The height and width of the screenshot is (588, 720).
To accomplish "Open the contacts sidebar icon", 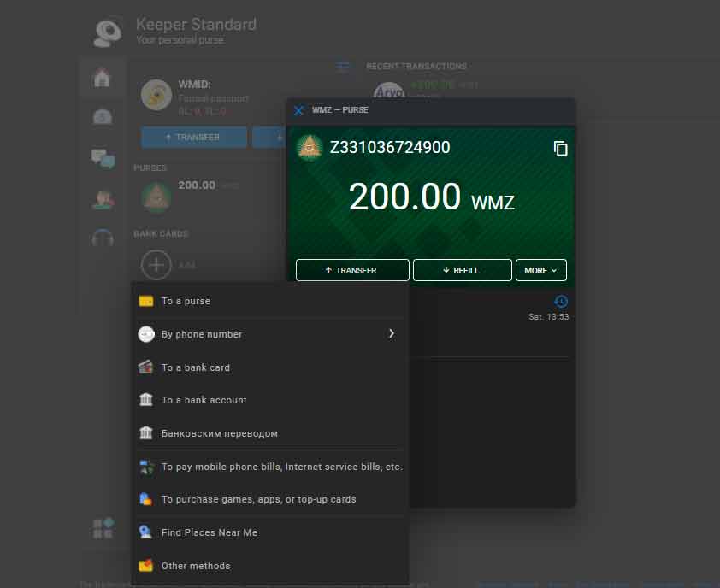I will coord(103,201).
